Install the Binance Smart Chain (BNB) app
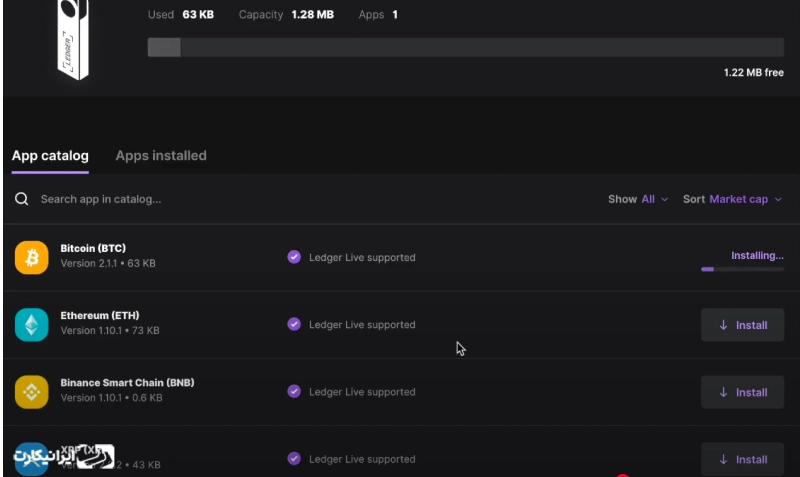 [x=742, y=392]
